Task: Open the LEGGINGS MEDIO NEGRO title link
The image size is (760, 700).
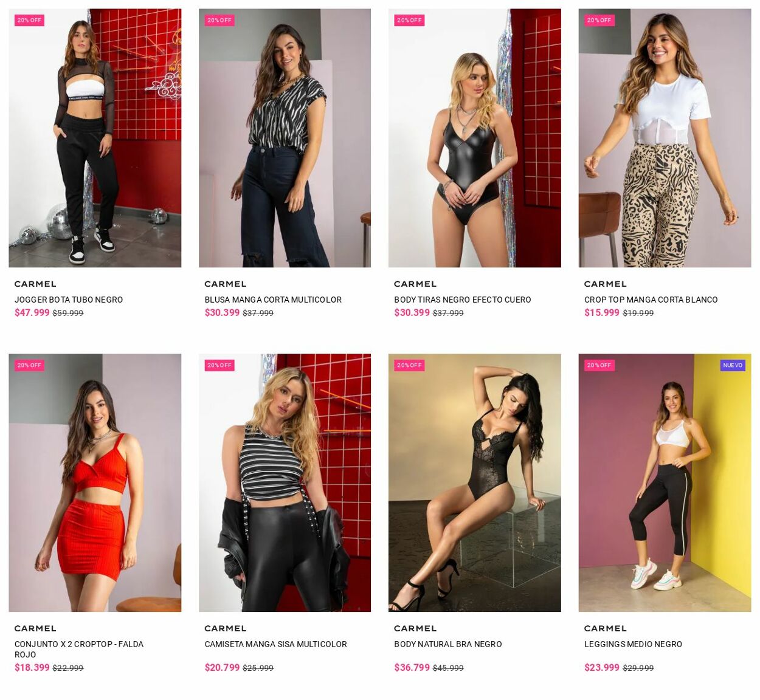Action: tap(633, 644)
